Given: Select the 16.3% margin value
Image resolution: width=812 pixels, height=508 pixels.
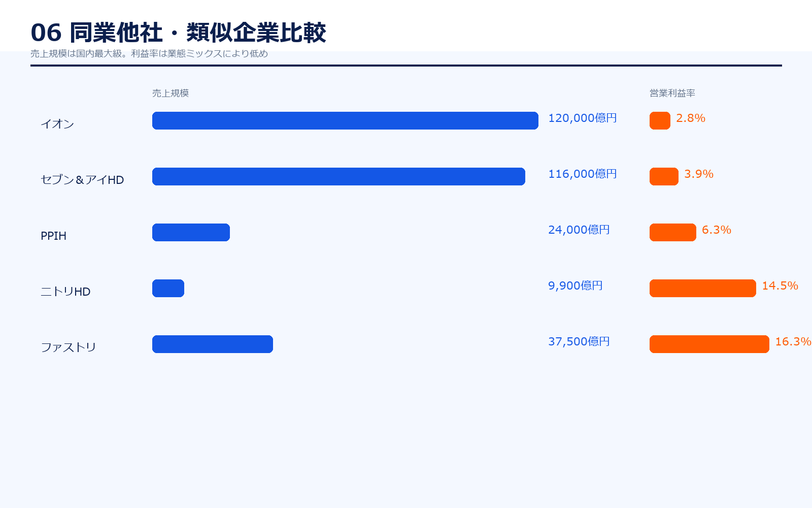Looking at the screenshot, I should point(793,341).
